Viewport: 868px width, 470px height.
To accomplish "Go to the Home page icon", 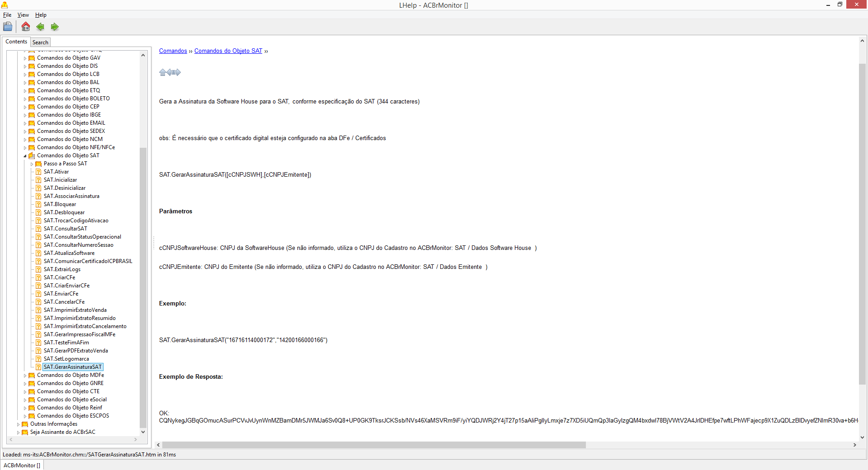I will click(26, 27).
